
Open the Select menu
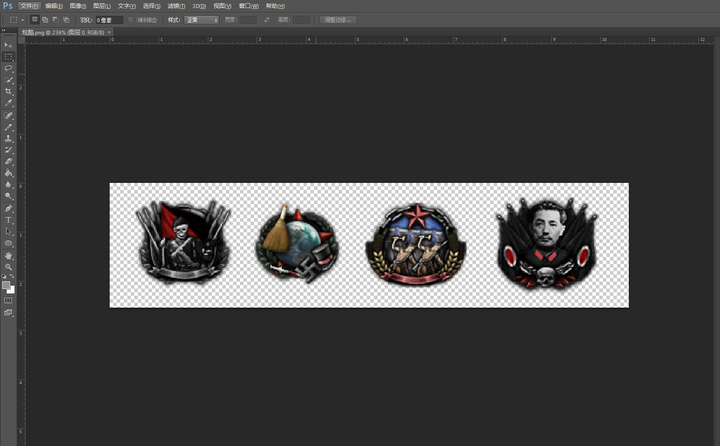click(x=151, y=6)
